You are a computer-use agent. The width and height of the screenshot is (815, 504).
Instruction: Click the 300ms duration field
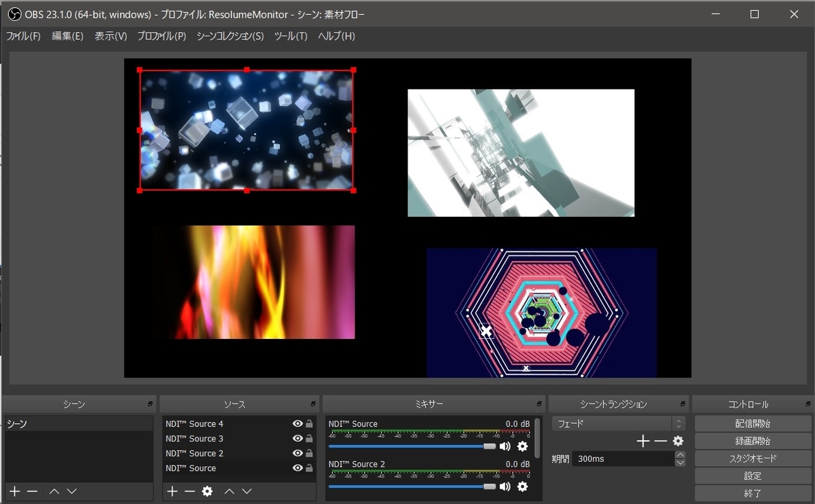coord(623,459)
